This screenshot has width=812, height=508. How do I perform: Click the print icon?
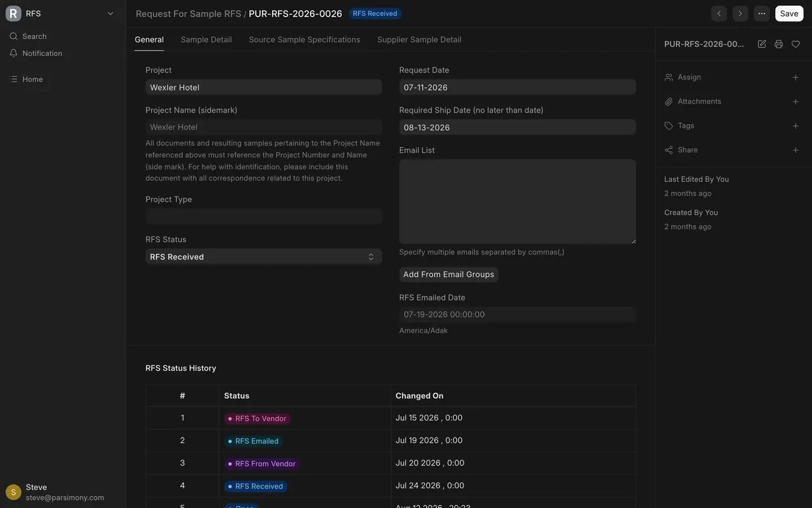coord(778,44)
